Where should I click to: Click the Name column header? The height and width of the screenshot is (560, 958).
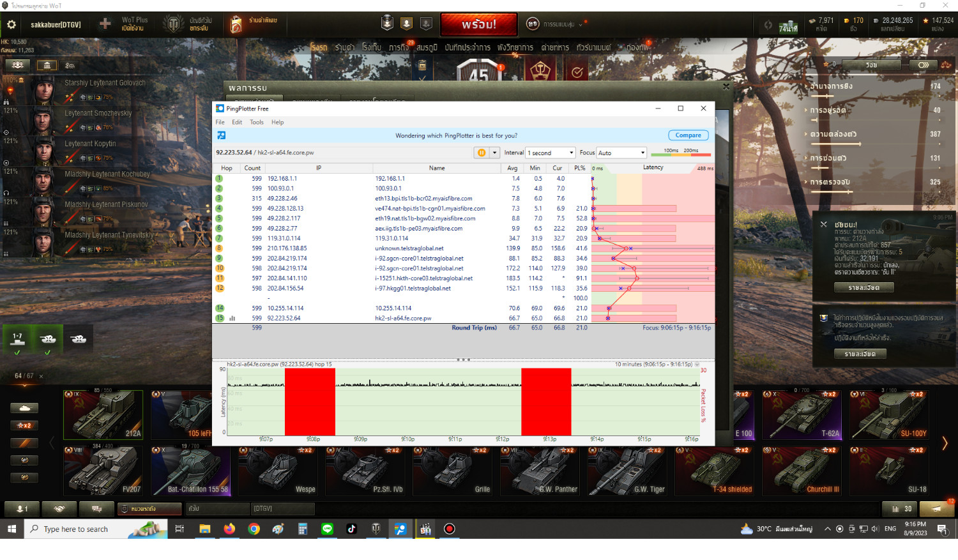click(x=437, y=168)
